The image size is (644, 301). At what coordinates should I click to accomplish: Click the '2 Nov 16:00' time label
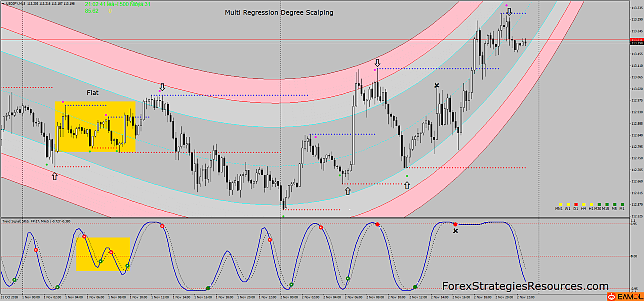click(x=461, y=297)
